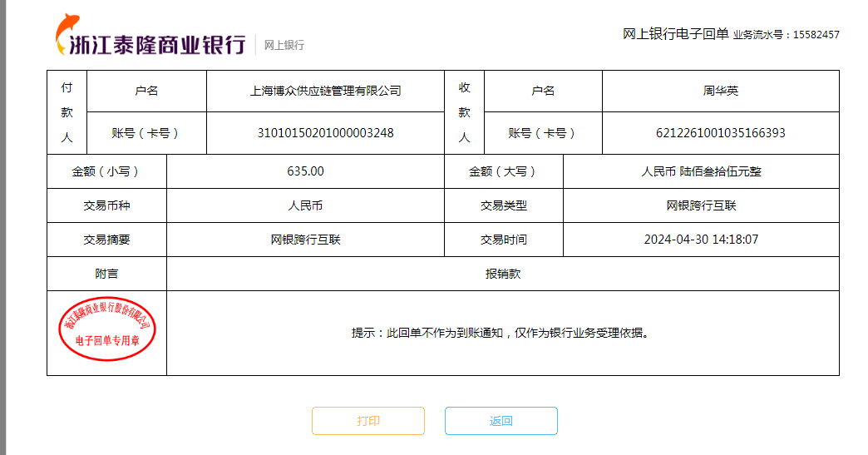
Task: Click the 返回 (Return) button
Action: 501,421
